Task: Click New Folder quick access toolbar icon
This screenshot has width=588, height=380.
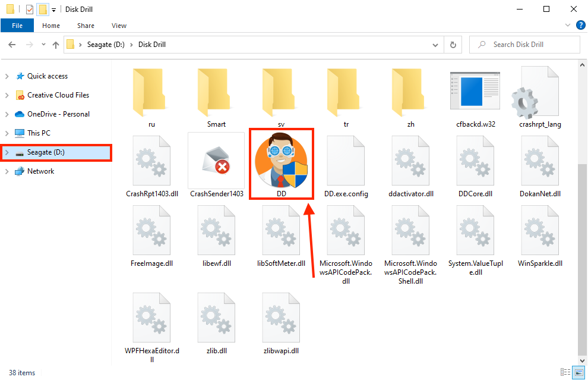Action: click(x=43, y=9)
